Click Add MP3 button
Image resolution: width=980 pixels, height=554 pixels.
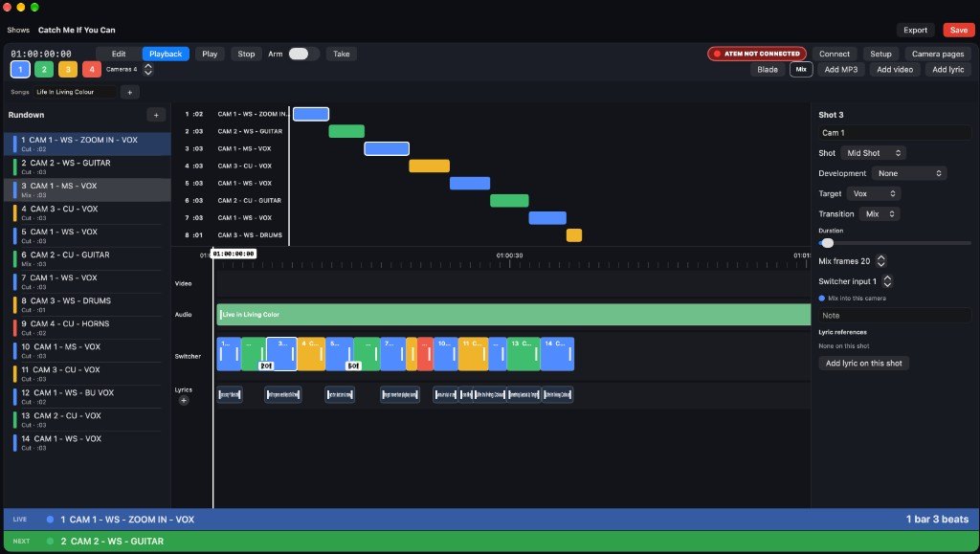pyautogui.click(x=841, y=69)
